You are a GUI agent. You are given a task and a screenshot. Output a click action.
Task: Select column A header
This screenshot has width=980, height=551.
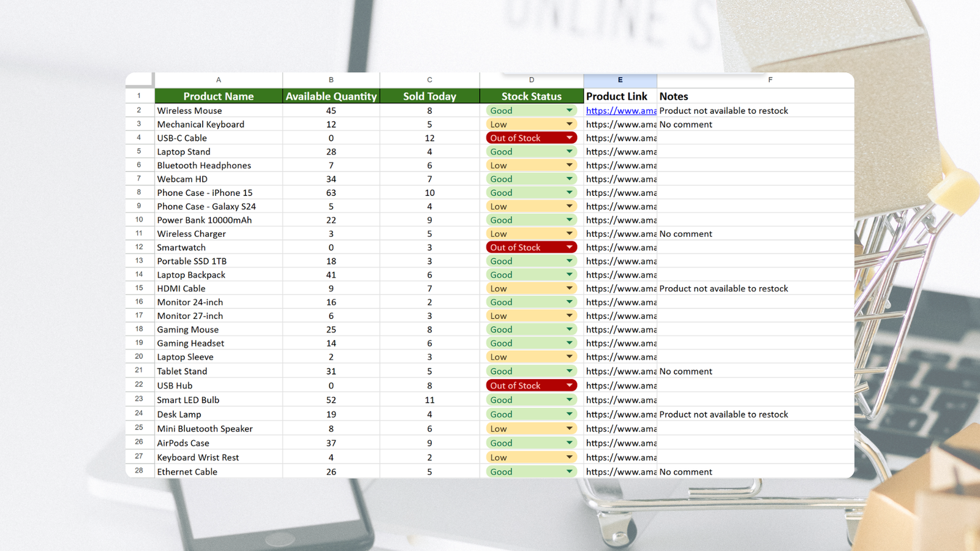click(x=219, y=80)
